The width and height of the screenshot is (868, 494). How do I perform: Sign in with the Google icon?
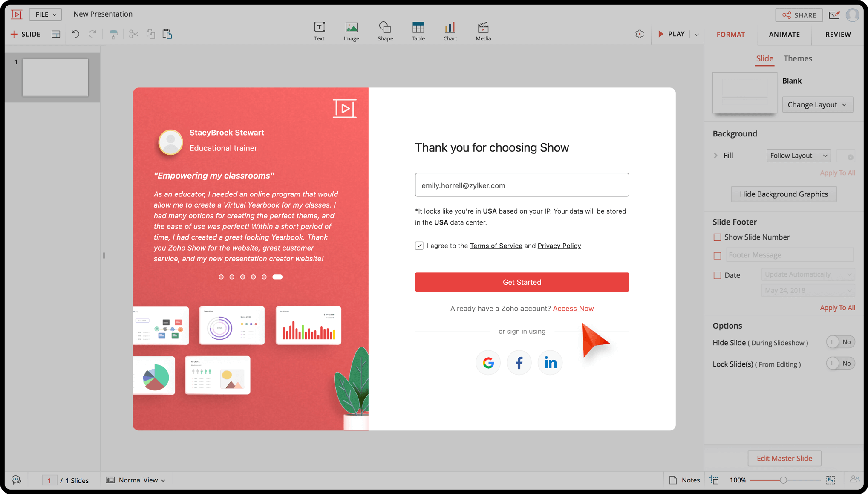(x=488, y=363)
